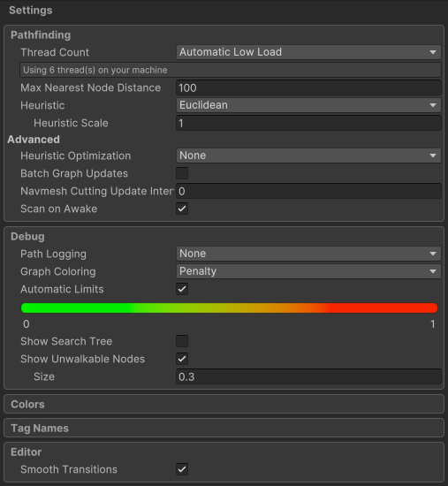Viewport: 448px width, 486px height.
Task: Expand the Tag Names section
Action: [224, 428]
